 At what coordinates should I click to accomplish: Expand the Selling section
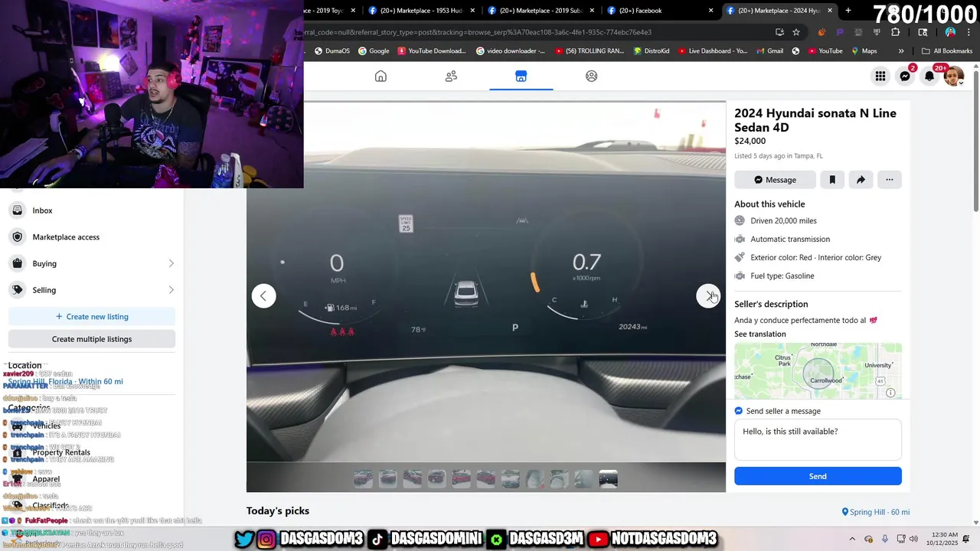click(x=92, y=290)
